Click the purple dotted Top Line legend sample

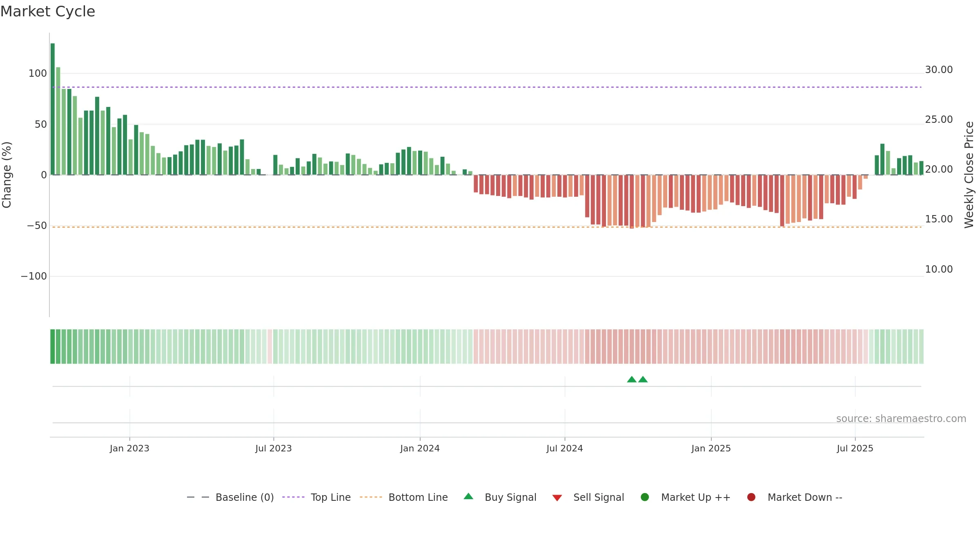point(293,497)
